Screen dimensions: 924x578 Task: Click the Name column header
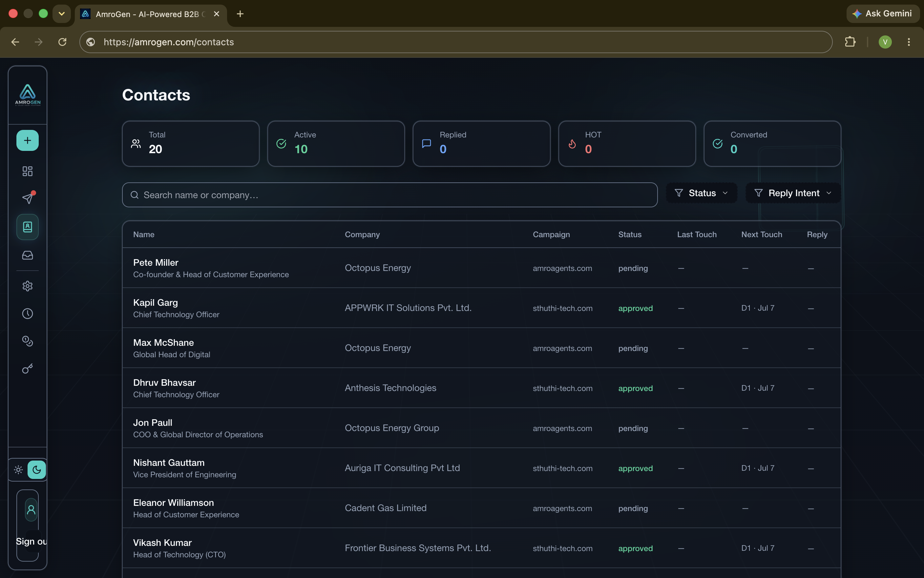point(144,234)
